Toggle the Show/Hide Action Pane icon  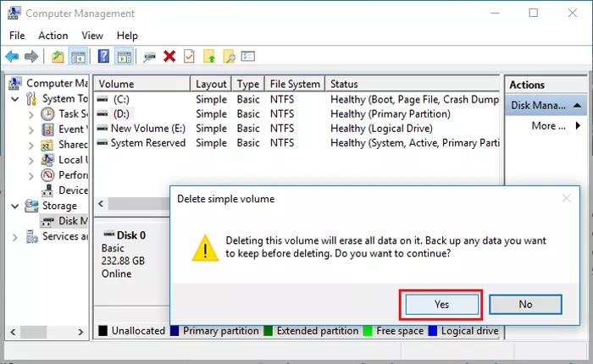click(125, 57)
